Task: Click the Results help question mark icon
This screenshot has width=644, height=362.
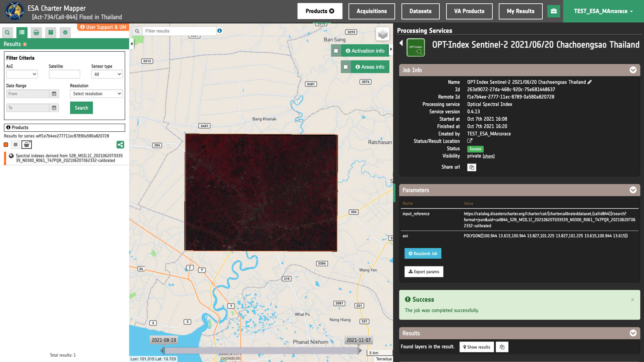Action: (x=25, y=44)
